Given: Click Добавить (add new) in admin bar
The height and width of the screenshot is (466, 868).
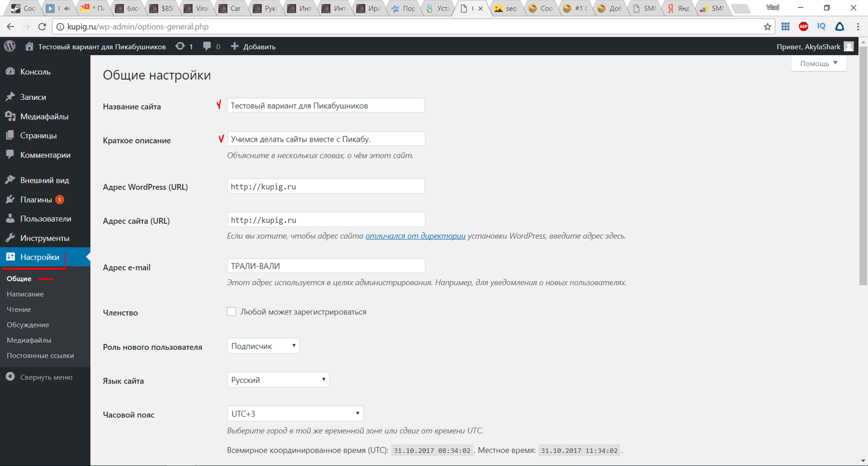Looking at the screenshot, I should point(253,47).
